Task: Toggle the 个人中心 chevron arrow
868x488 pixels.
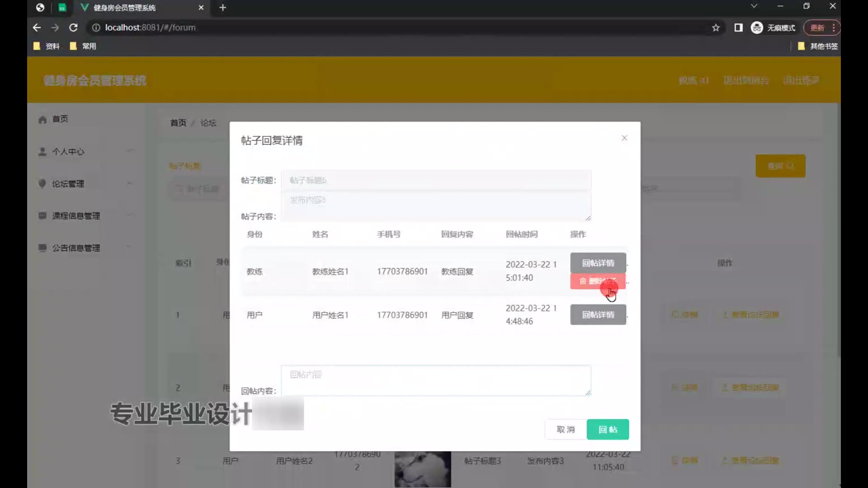Action: tap(130, 151)
